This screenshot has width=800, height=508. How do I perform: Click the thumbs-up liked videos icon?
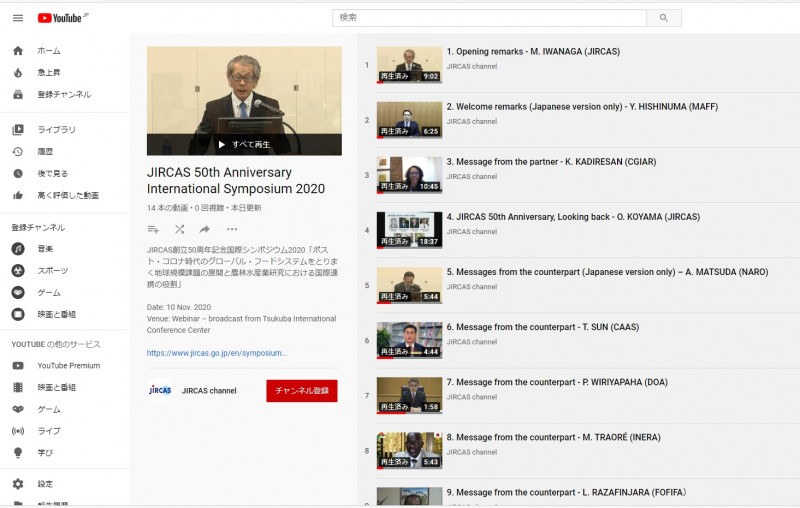[18, 195]
